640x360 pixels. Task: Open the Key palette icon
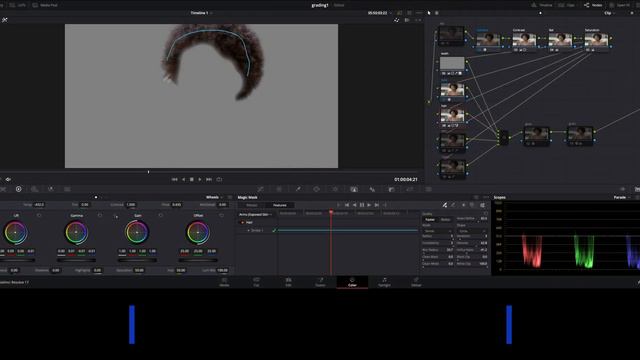pos(391,189)
